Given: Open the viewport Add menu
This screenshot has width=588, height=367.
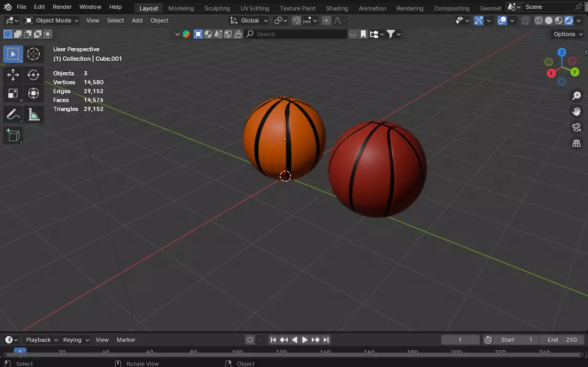Looking at the screenshot, I should [137, 20].
